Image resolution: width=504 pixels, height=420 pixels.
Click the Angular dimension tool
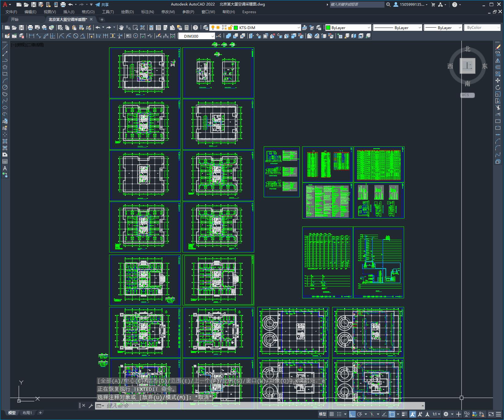point(82,36)
